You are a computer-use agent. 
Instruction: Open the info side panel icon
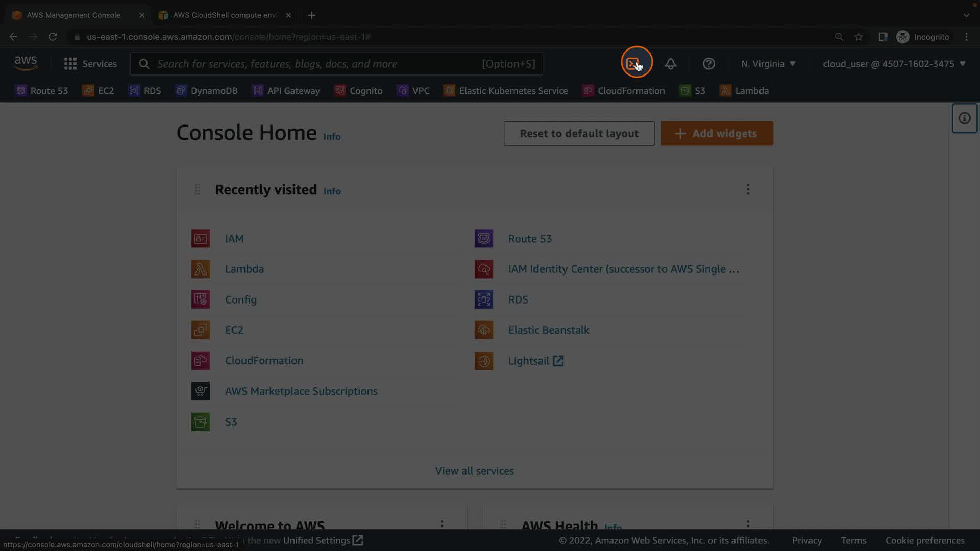click(x=964, y=118)
